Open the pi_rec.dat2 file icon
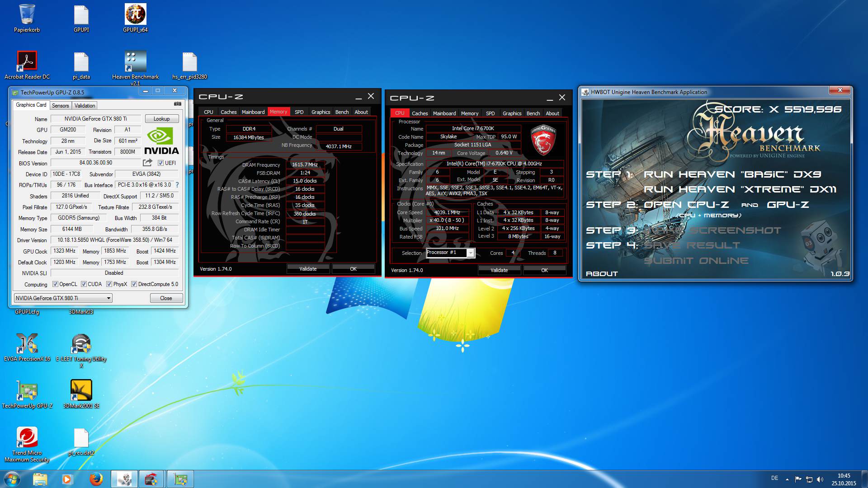 (81, 441)
